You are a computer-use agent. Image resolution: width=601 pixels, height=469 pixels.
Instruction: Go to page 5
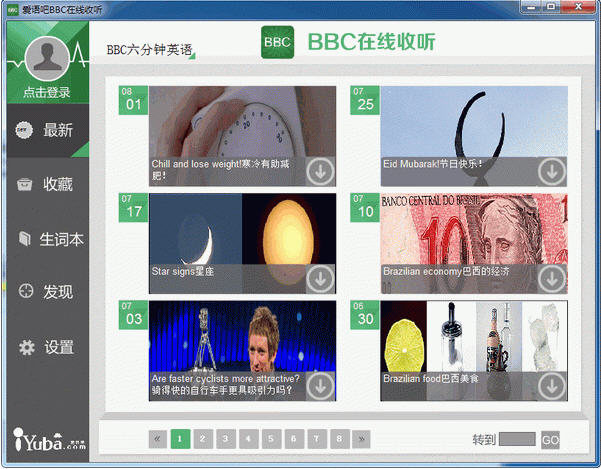tap(271, 439)
